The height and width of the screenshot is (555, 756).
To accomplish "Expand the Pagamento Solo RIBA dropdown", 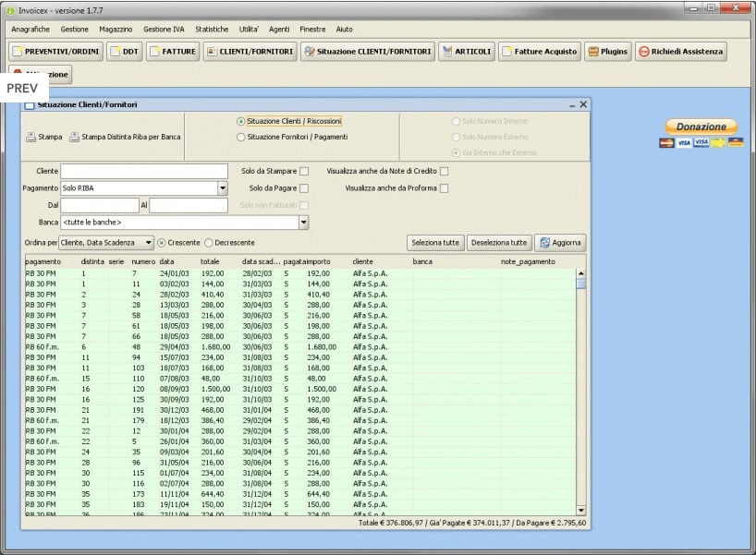I will 223,188.
